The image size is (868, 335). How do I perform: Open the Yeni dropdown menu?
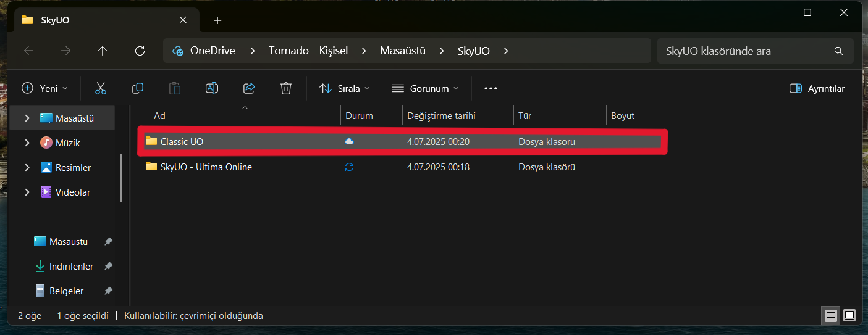tap(44, 88)
